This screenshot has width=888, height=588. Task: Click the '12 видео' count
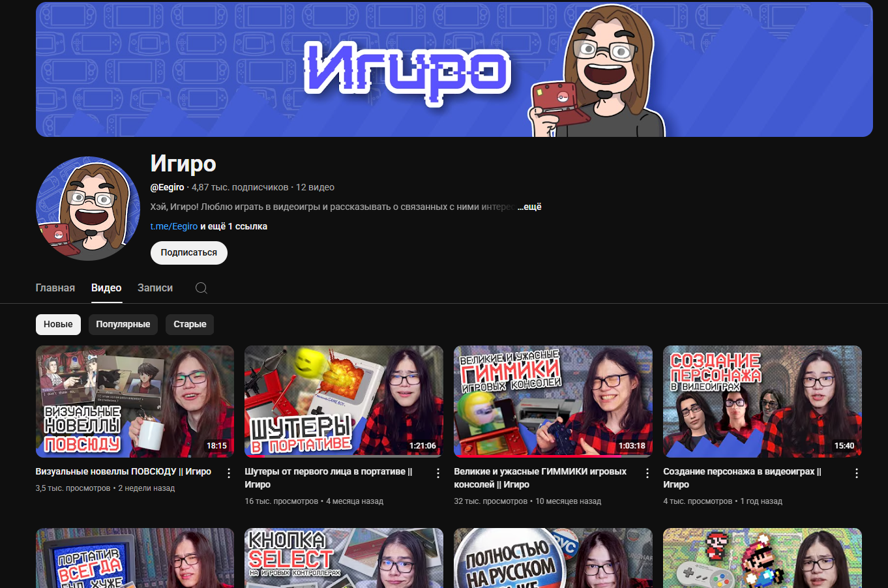[315, 187]
